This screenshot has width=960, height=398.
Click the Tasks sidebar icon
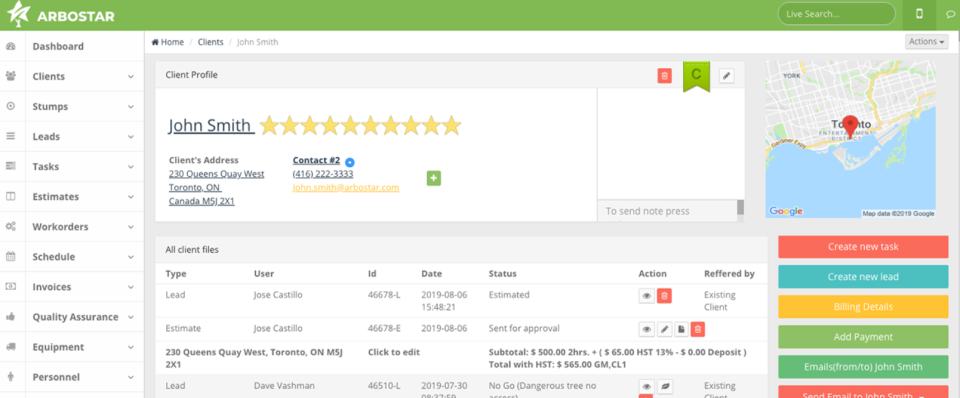point(10,167)
